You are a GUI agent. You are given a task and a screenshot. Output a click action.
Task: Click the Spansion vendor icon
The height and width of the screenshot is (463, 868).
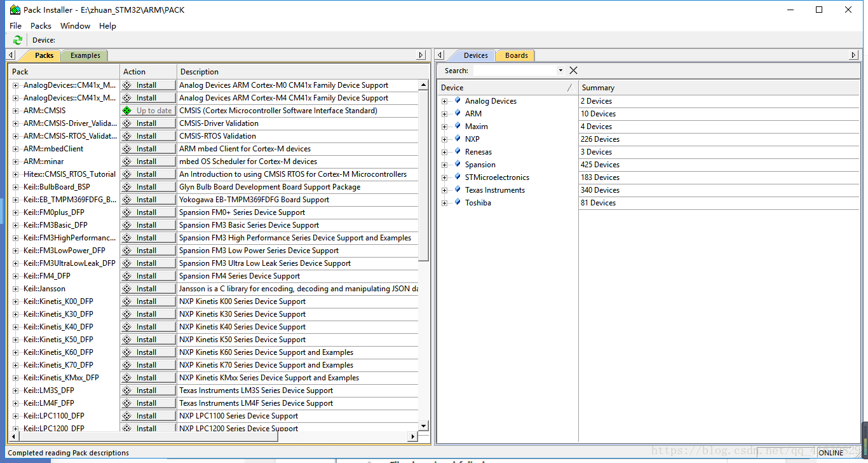(x=458, y=164)
